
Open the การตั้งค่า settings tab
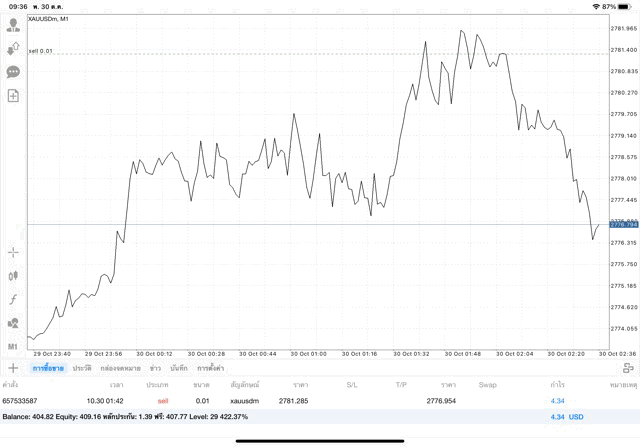[x=211, y=369]
